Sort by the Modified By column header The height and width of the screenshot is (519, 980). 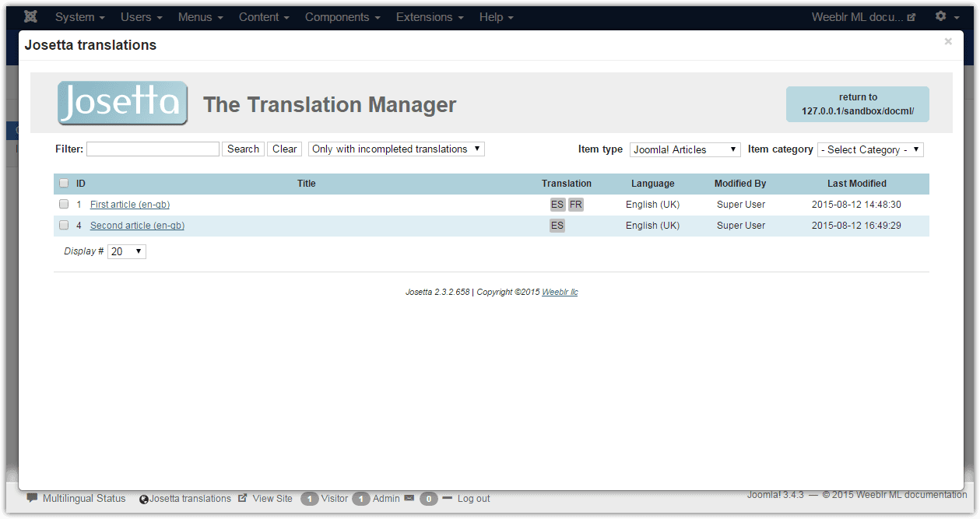[x=740, y=184]
